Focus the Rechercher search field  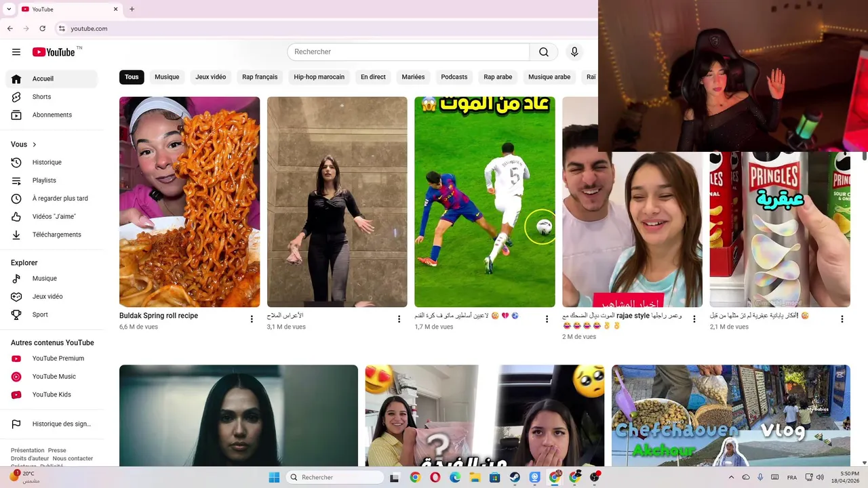pyautogui.click(x=408, y=52)
